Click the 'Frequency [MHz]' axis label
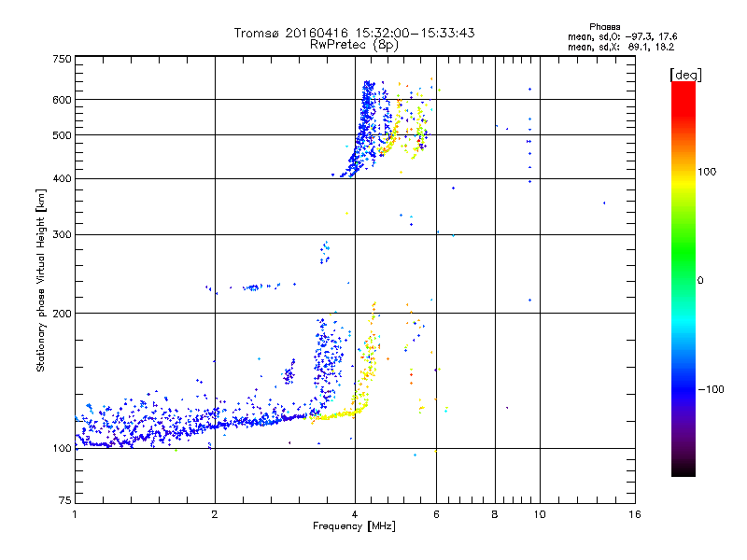747x560 pixels. 354,526
